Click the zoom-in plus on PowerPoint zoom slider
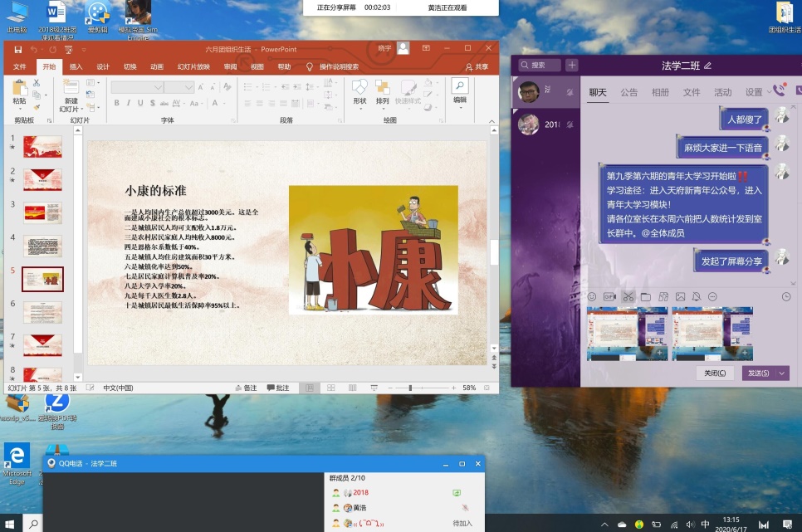The image size is (802, 532). (x=453, y=388)
